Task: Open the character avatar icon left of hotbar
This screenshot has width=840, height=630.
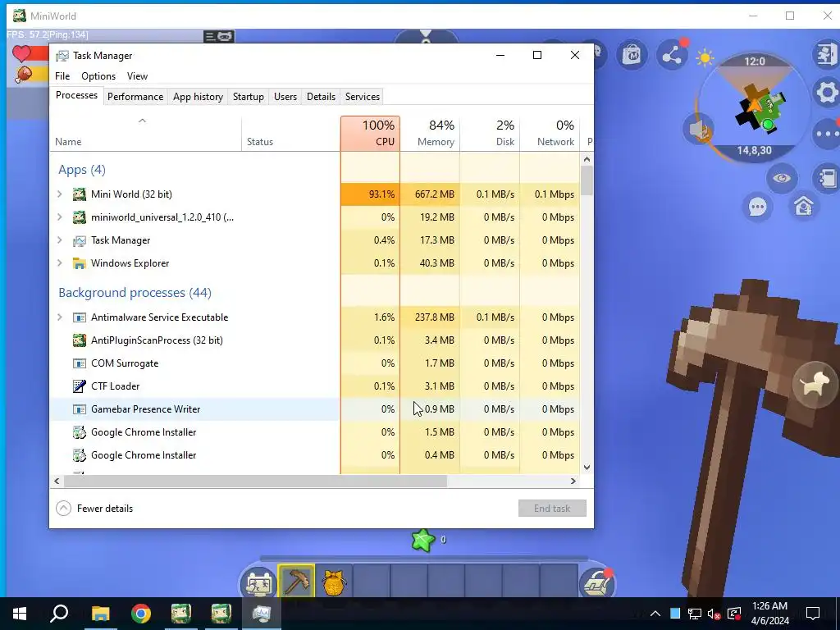Action: tap(258, 583)
